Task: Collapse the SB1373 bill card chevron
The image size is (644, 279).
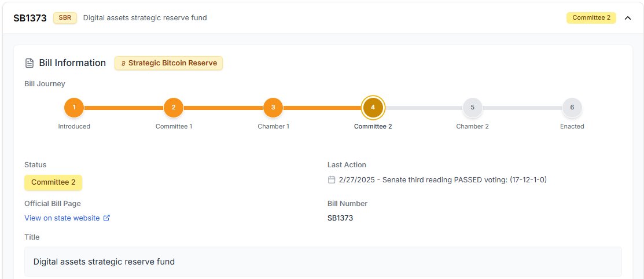Action: click(x=628, y=18)
